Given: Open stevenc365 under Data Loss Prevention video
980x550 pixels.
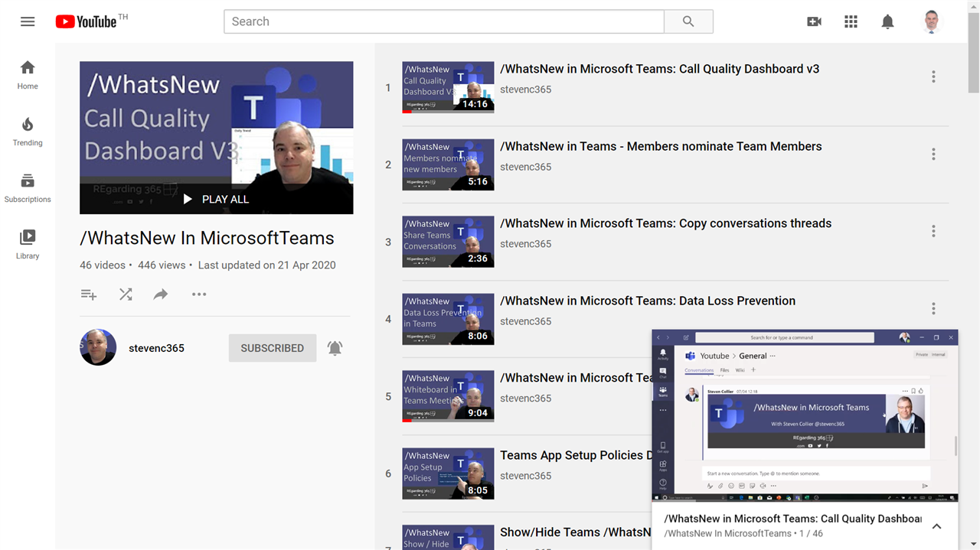Looking at the screenshot, I should [525, 321].
